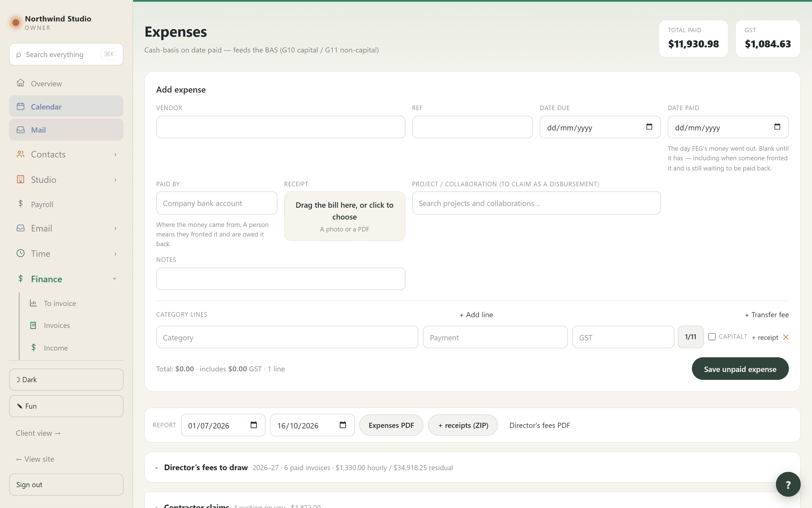Click the Mail inbox icon
This screenshot has height=508, width=812.
tap(21, 130)
